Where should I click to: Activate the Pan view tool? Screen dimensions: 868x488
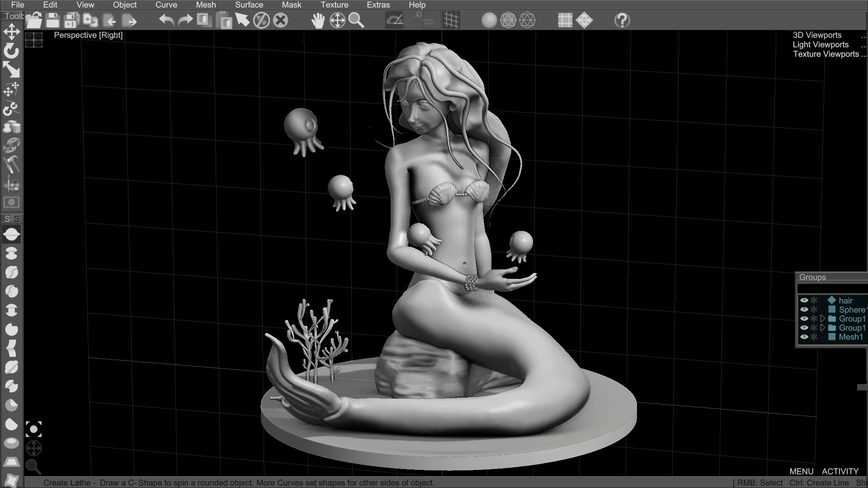click(x=318, y=20)
